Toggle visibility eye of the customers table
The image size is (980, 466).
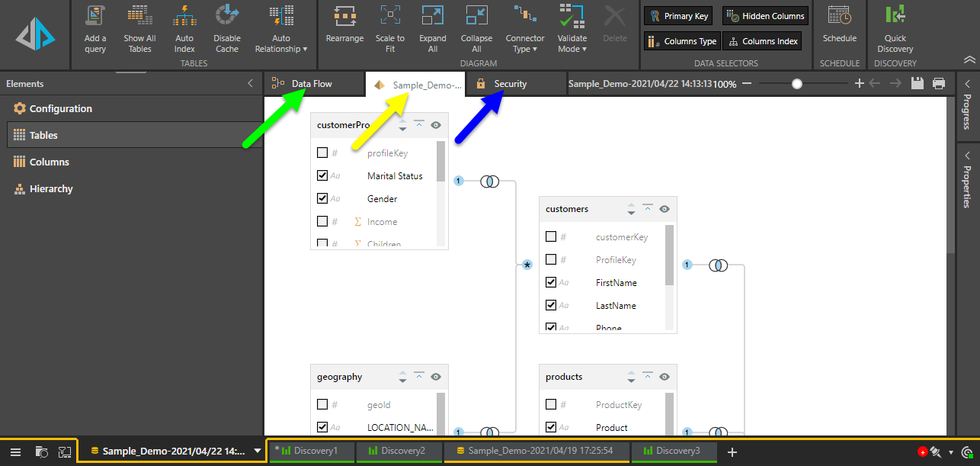pos(665,209)
